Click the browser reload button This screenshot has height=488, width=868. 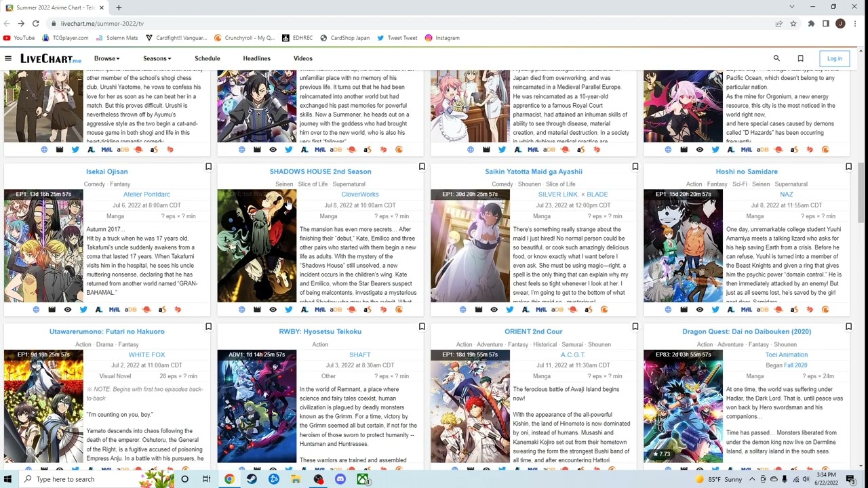tap(37, 24)
